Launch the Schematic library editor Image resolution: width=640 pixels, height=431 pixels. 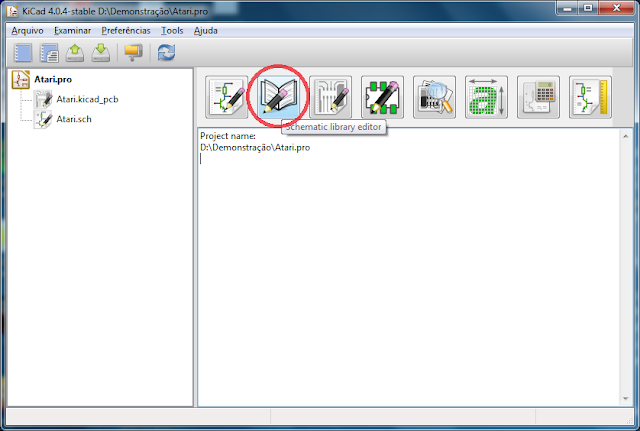tap(278, 97)
